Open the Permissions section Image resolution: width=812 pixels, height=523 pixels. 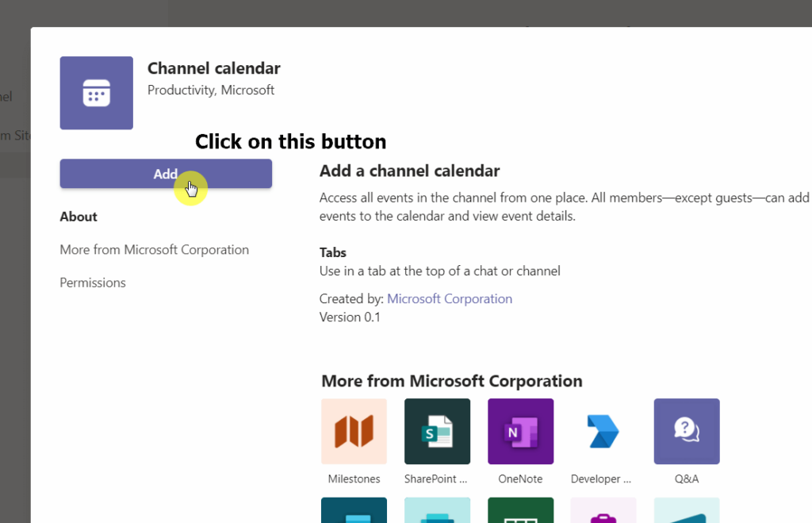point(93,283)
